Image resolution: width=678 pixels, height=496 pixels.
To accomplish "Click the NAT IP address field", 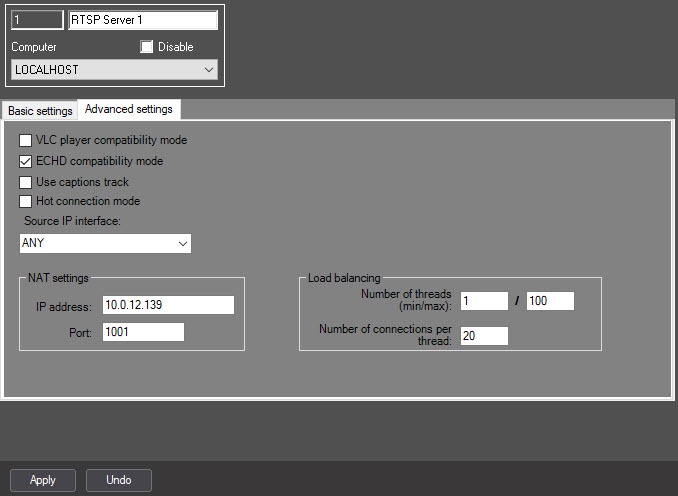I will 167,305.
